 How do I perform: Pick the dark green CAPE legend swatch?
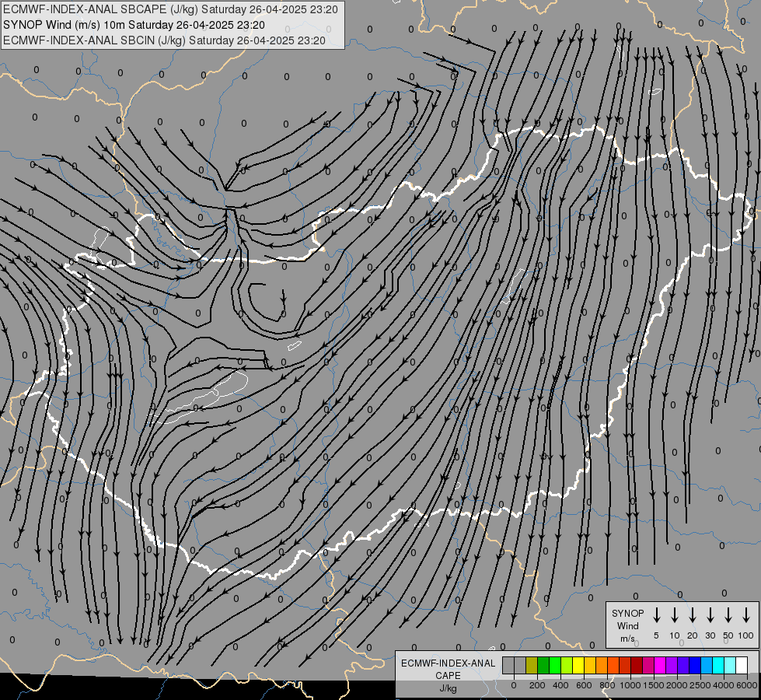(543, 665)
